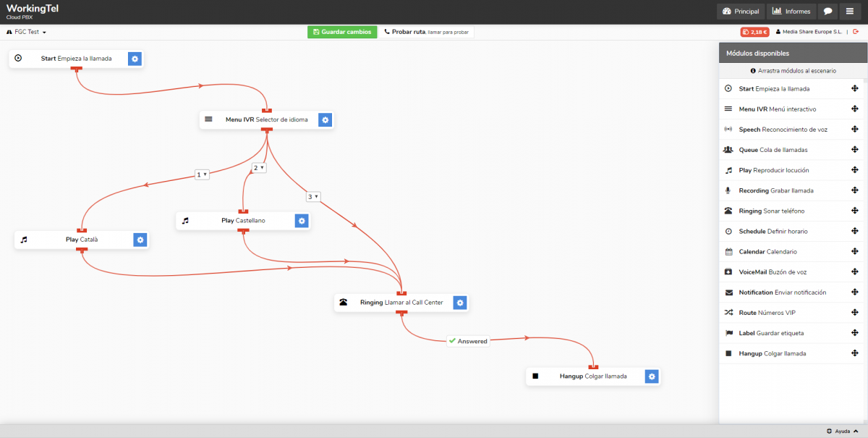Open option 1 dropdown on connection
The height and width of the screenshot is (438, 868).
click(x=202, y=174)
